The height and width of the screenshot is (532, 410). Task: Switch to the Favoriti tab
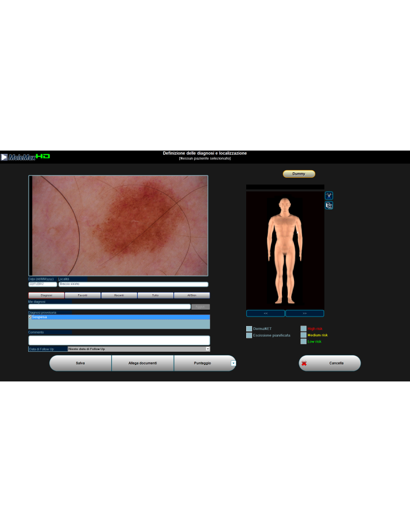click(x=82, y=295)
